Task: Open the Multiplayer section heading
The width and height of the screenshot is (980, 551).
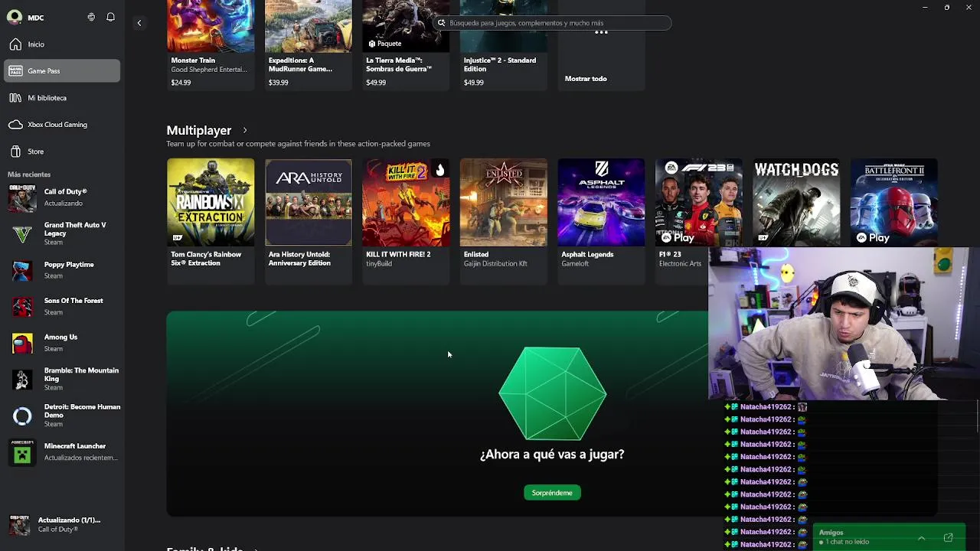Action: [x=199, y=130]
